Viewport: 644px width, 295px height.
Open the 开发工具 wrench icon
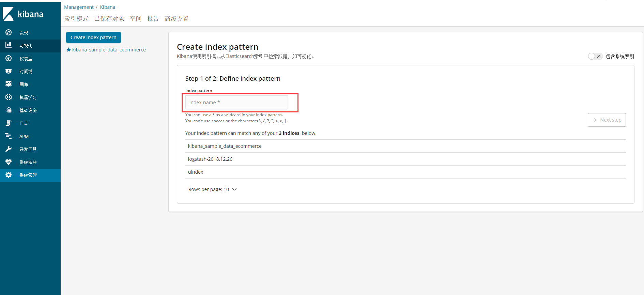(x=9, y=149)
